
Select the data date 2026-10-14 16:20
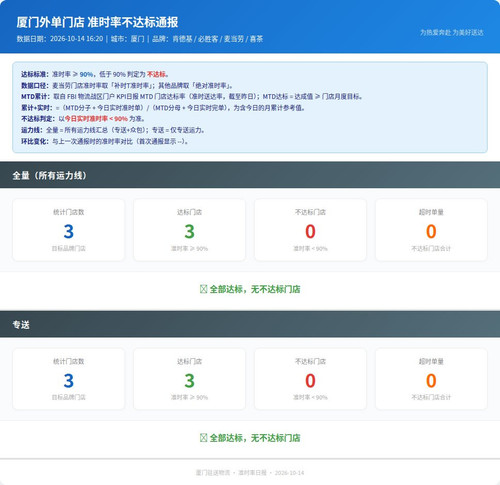coord(77,39)
